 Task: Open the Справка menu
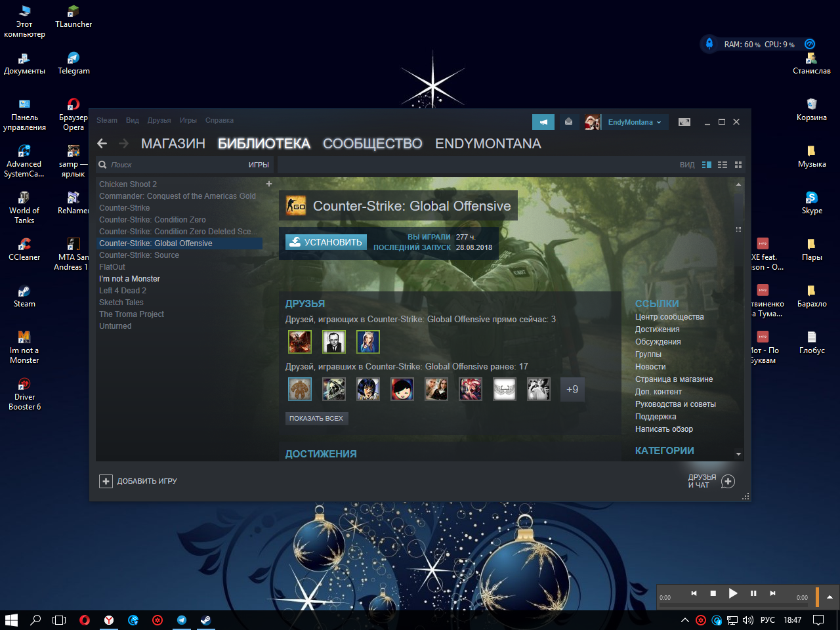coord(219,120)
